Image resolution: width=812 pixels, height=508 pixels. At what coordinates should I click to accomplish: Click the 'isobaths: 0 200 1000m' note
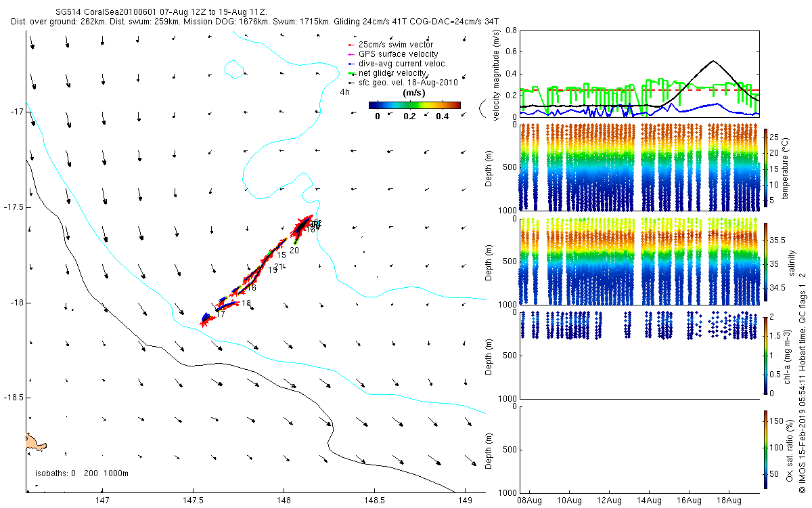[x=81, y=473]
